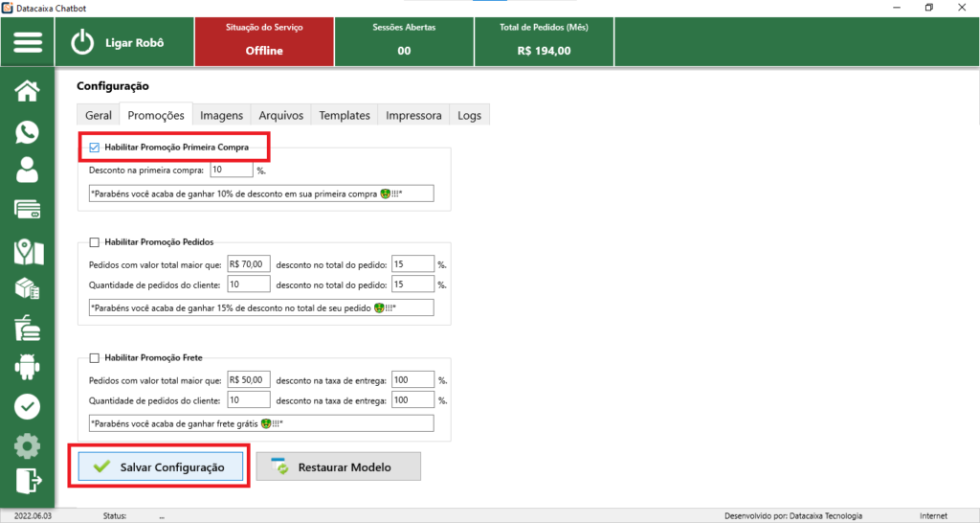Open the Logs tab
Screen dimensions: 980x523
tap(469, 115)
